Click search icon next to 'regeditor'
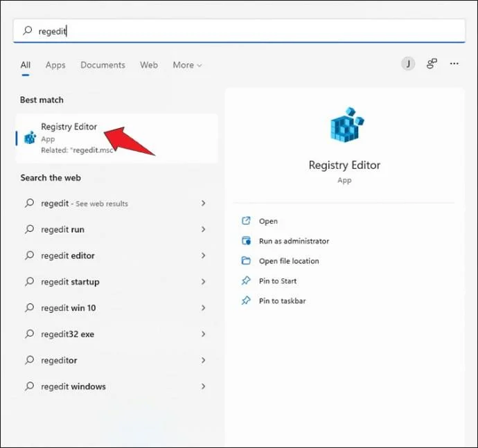The width and height of the screenshot is (478, 448). (29, 360)
